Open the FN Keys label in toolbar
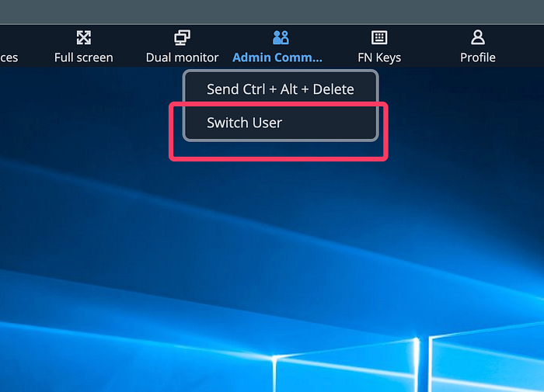 tap(379, 58)
